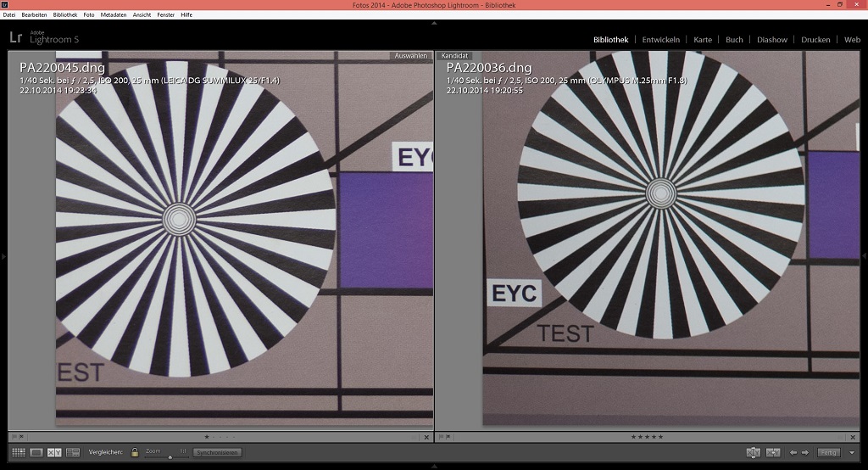Select the XY Compare view icon
The width and height of the screenshot is (868, 470).
(x=54, y=453)
